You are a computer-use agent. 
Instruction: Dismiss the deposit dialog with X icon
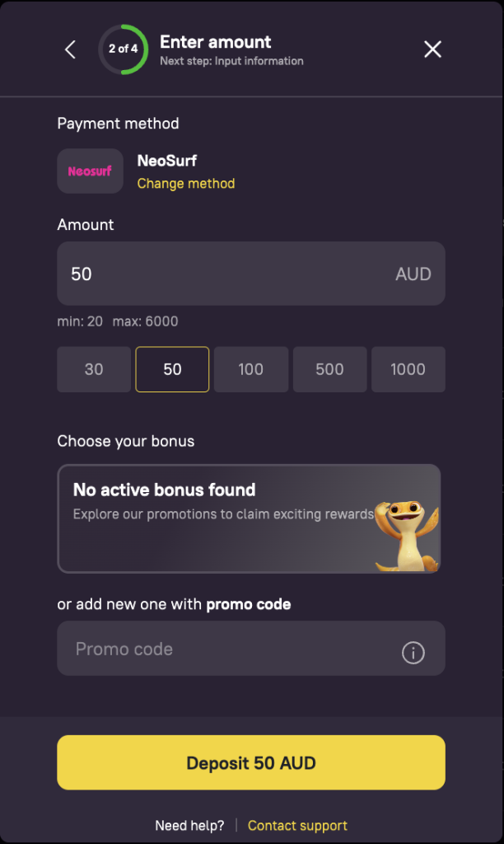pyautogui.click(x=432, y=49)
